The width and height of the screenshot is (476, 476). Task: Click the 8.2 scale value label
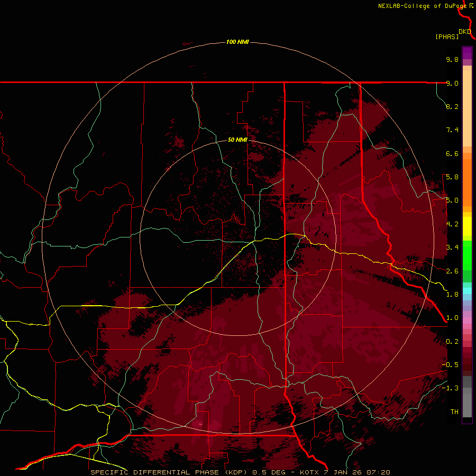tap(452, 106)
